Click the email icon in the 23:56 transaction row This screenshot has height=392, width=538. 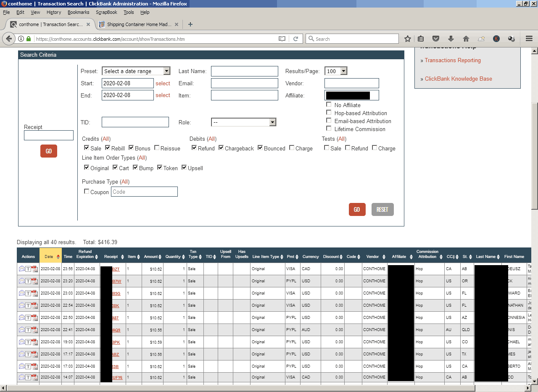pos(22,269)
